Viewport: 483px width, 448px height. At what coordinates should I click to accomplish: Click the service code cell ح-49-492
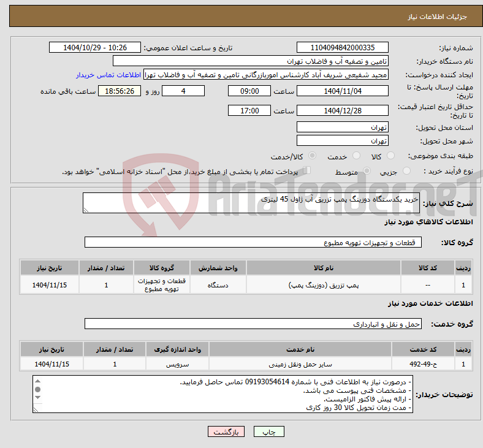424,364
